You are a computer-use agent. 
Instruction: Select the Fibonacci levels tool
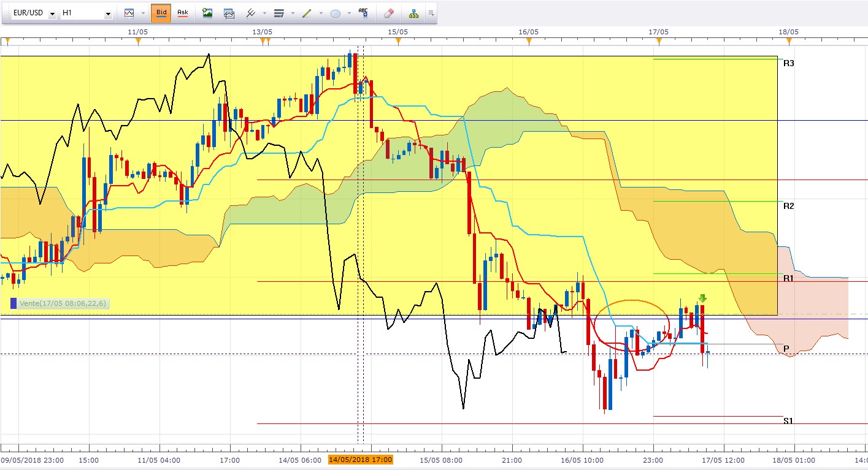click(279, 13)
